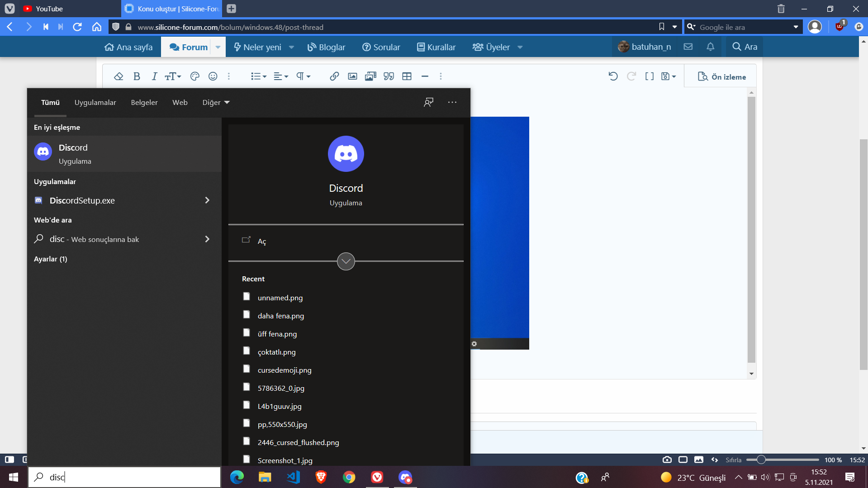Expand the Diğer filter dropdown
Screen dimensions: 868x488
click(216, 102)
